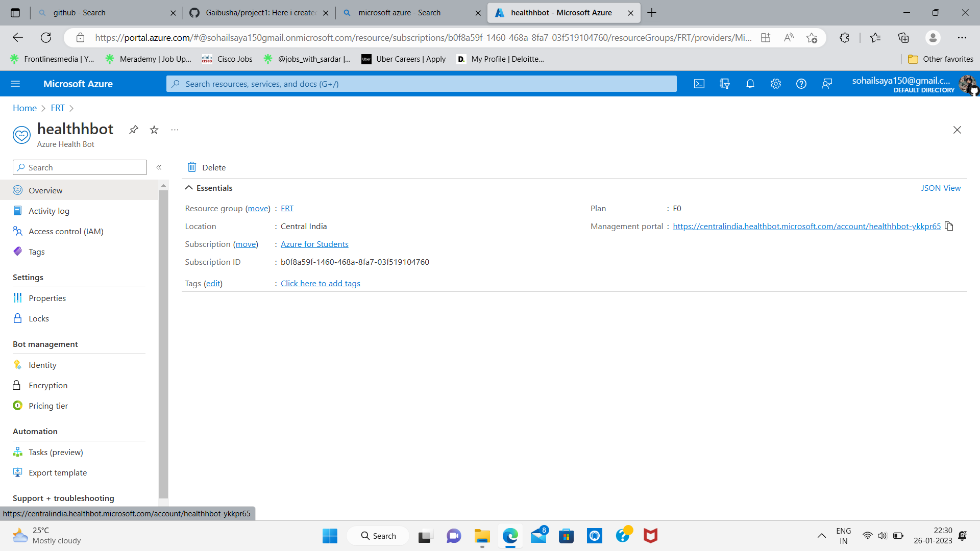Viewport: 980px width, 551px height.
Task: Collapse the left navigation sidebar
Action: (159, 167)
